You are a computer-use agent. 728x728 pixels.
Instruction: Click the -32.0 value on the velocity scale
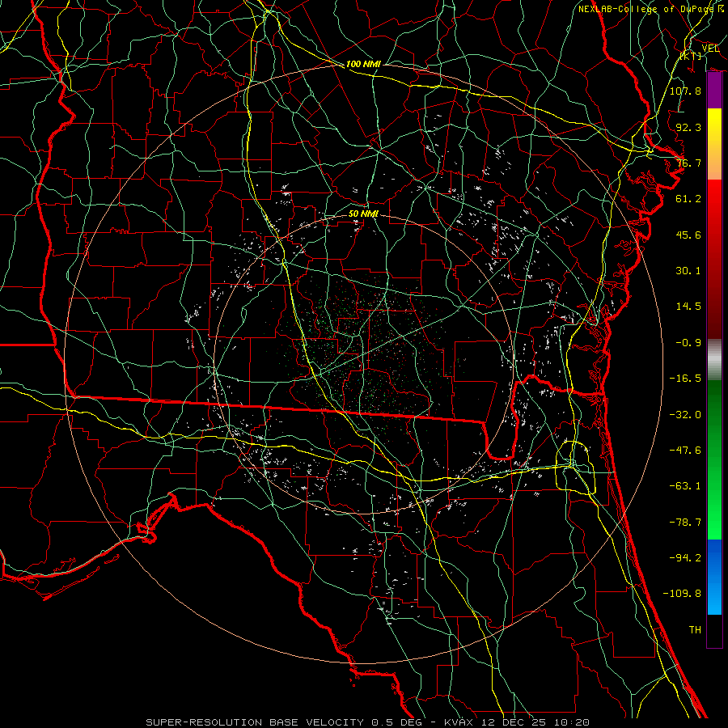click(685, 415)
